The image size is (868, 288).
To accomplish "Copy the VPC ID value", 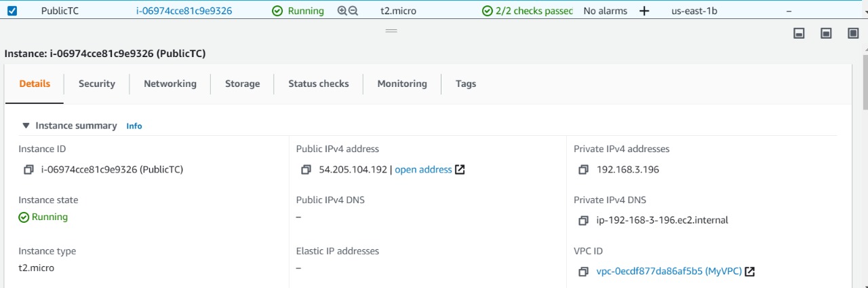I will pos(583,272).
